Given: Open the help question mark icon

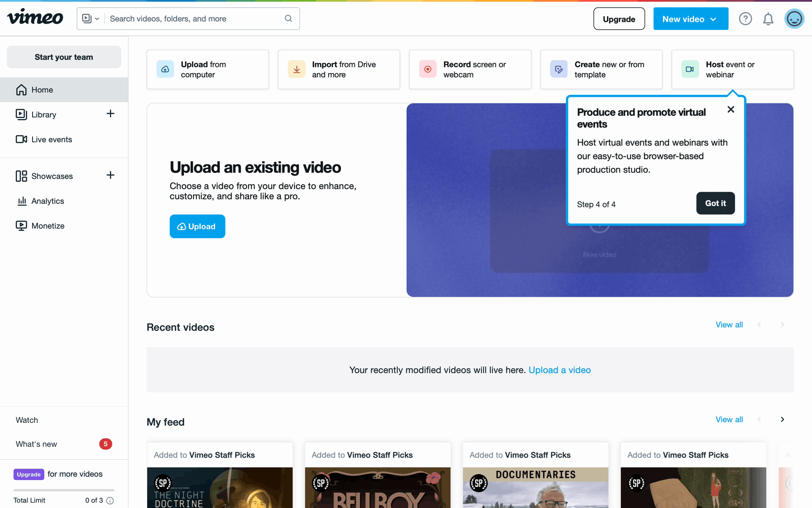Looking at the screenshot, I should click(745, 19).
